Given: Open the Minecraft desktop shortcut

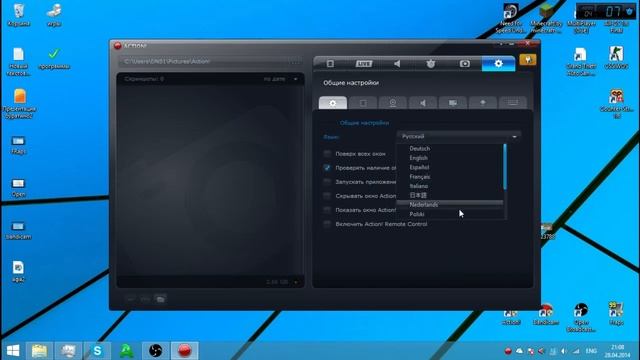Looking at the screenshot, I should (x=546, y=19).
